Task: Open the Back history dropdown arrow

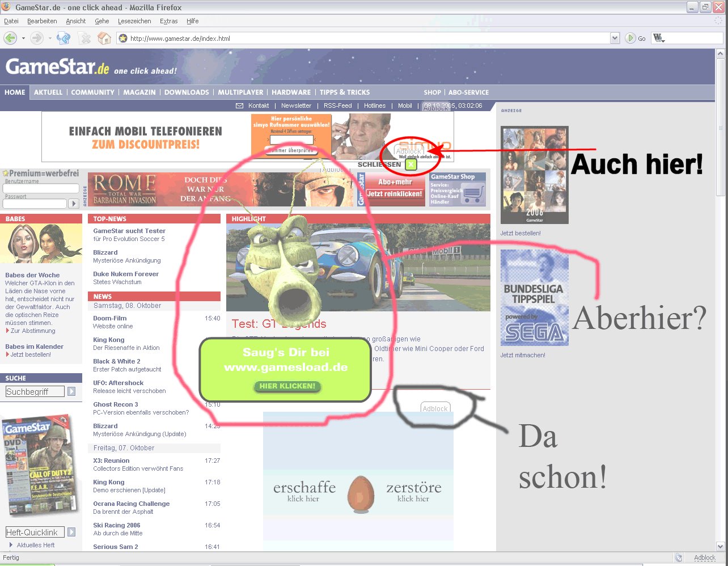Action: pos(23,39)
